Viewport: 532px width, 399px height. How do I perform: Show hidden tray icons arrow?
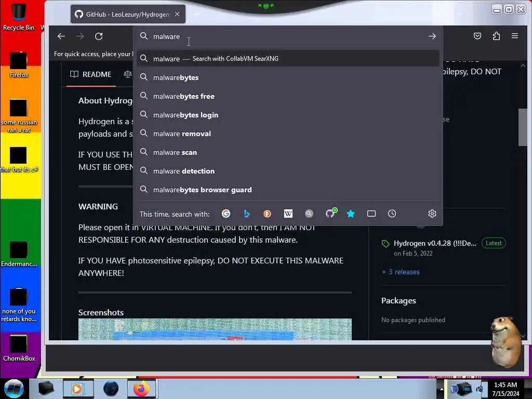pyautogui.click(x=442, y=389)
